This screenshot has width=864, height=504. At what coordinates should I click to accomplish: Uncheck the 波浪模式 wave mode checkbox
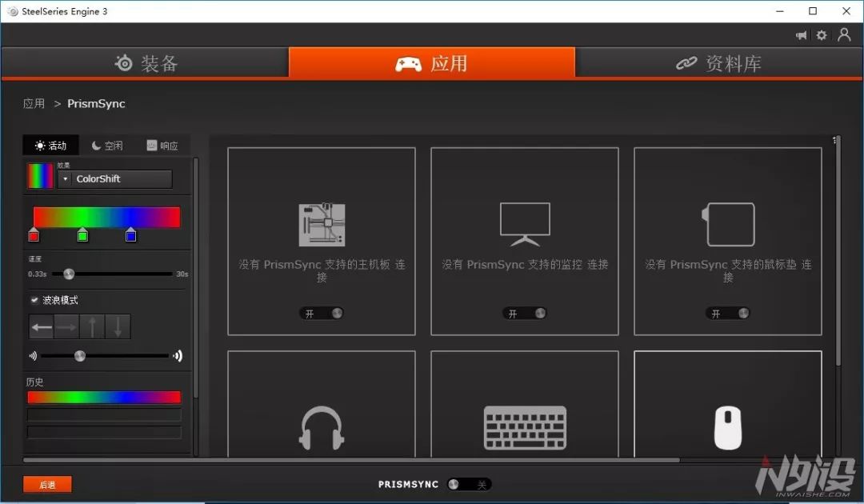pyautogui.click(x=34, y=300)
